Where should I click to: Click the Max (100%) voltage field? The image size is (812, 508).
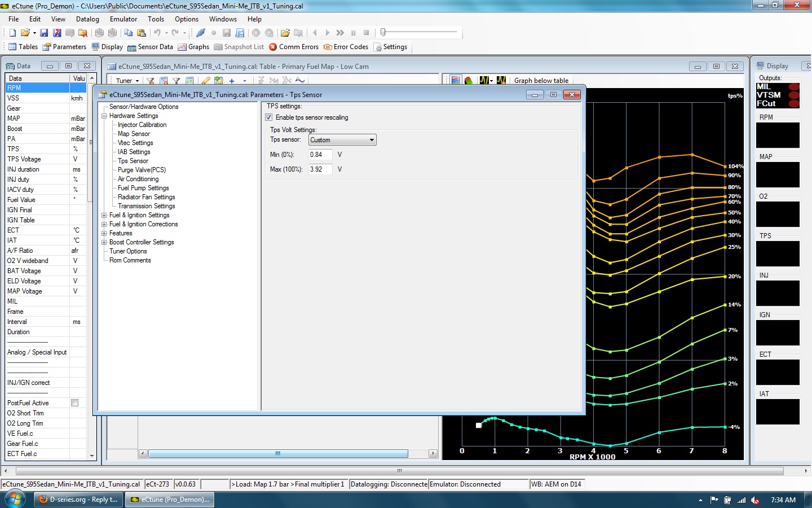320,169
